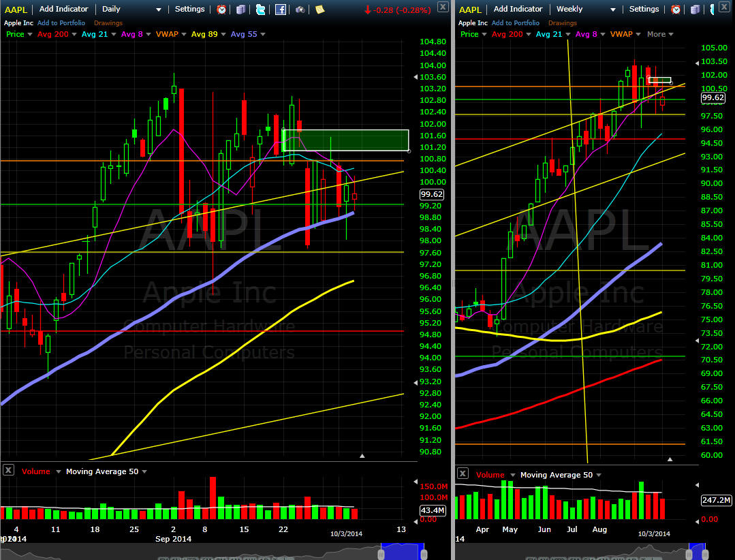Open the database stack icon on Weekly chart

[x=695, y=10]
